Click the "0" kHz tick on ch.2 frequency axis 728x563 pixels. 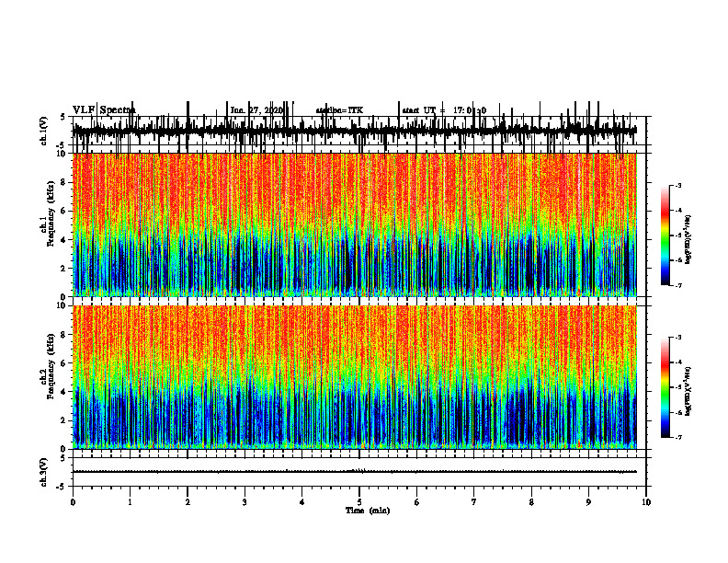[x=64, y=449]
